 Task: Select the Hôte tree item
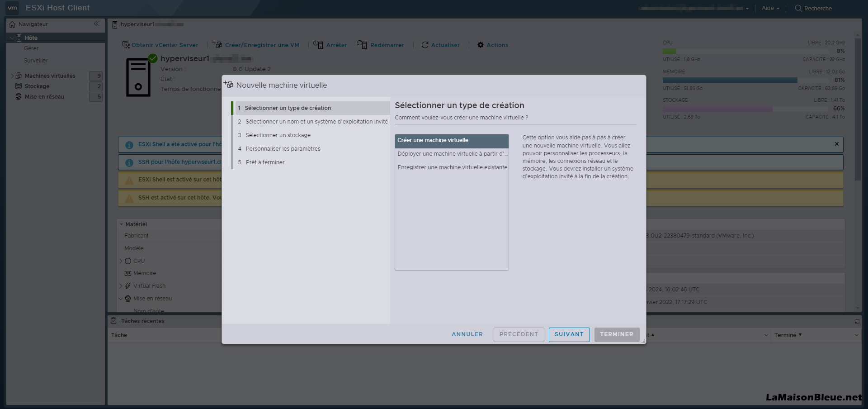[x=31, y=38]
